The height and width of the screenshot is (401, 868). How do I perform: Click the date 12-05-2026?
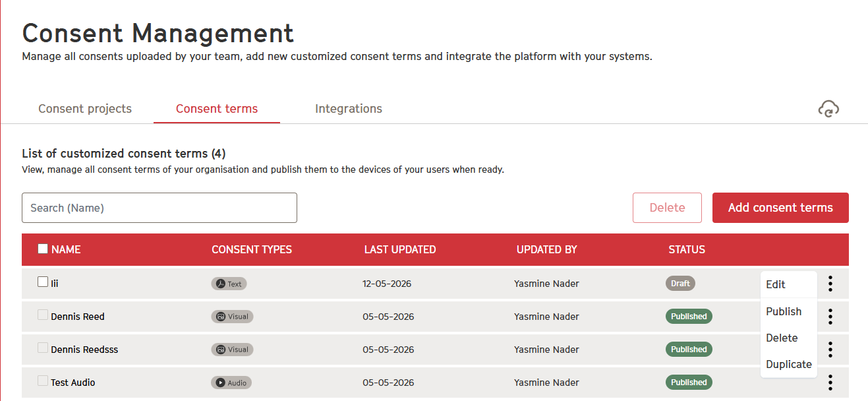(387, 284)
